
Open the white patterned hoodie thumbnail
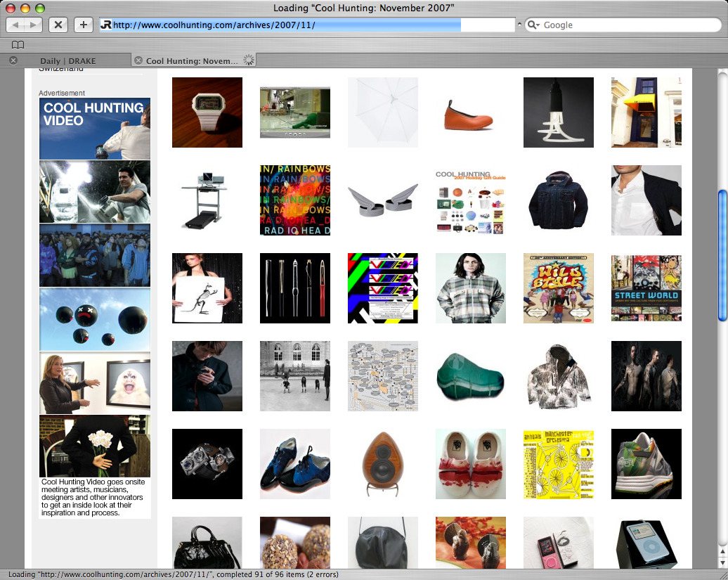[558, 376]
